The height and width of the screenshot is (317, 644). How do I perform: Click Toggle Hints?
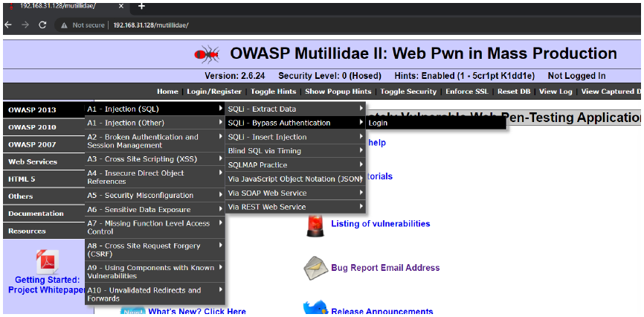pyautogui.click(x=273, y=92)
